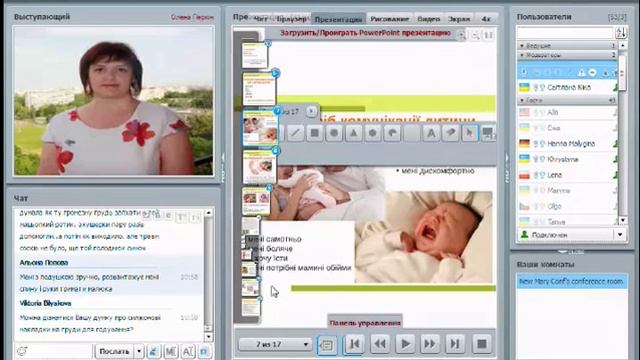The image size is (640, 360).
Task: Click the presenter name link above video
Action: [192, 18]
